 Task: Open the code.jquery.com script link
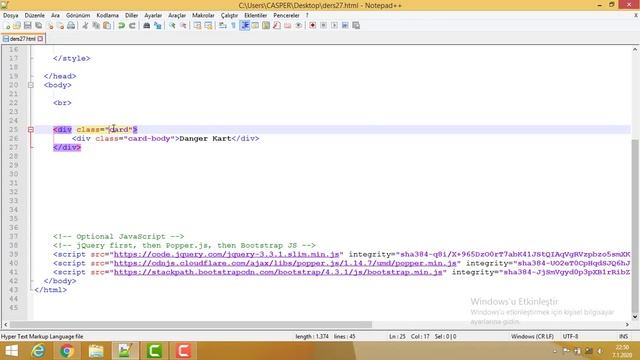(226, 254)
